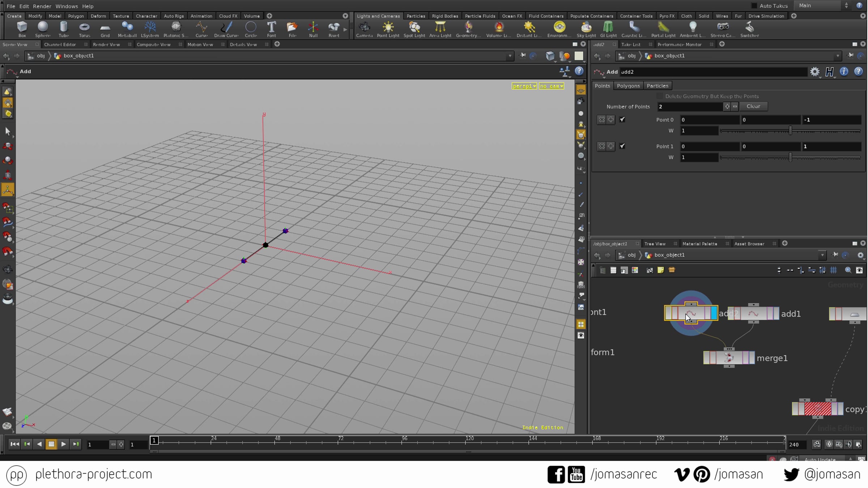Viewport: 868px width, 488px height.
Task: Open the Render View tab
Action: pos(106,44)
